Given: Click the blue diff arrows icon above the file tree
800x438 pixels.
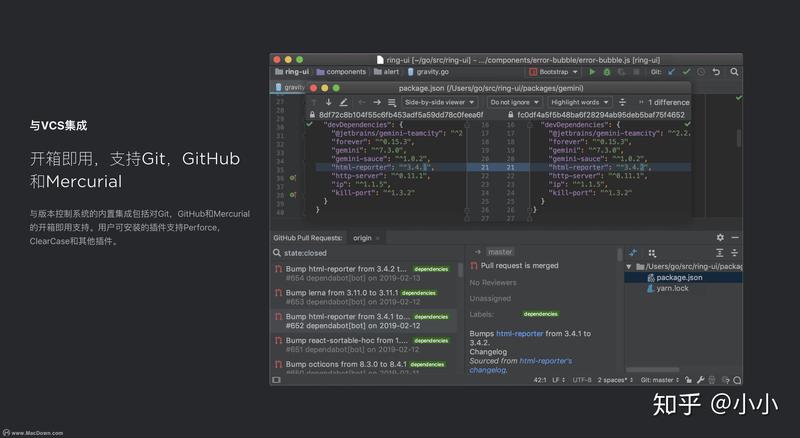Looking at the screenshot, I should point(633,253).
